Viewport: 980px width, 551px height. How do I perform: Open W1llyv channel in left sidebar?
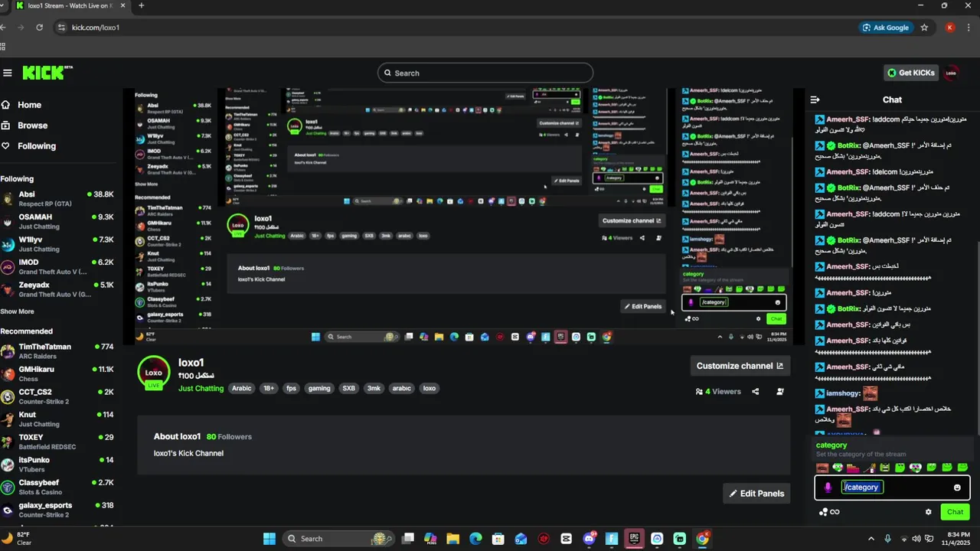[x=58, y=244]
